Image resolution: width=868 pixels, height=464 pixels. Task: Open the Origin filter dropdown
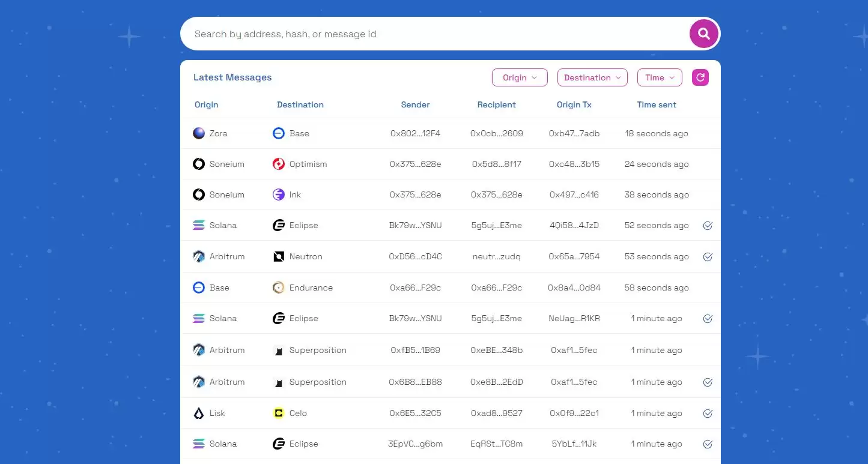pos(520,77)
